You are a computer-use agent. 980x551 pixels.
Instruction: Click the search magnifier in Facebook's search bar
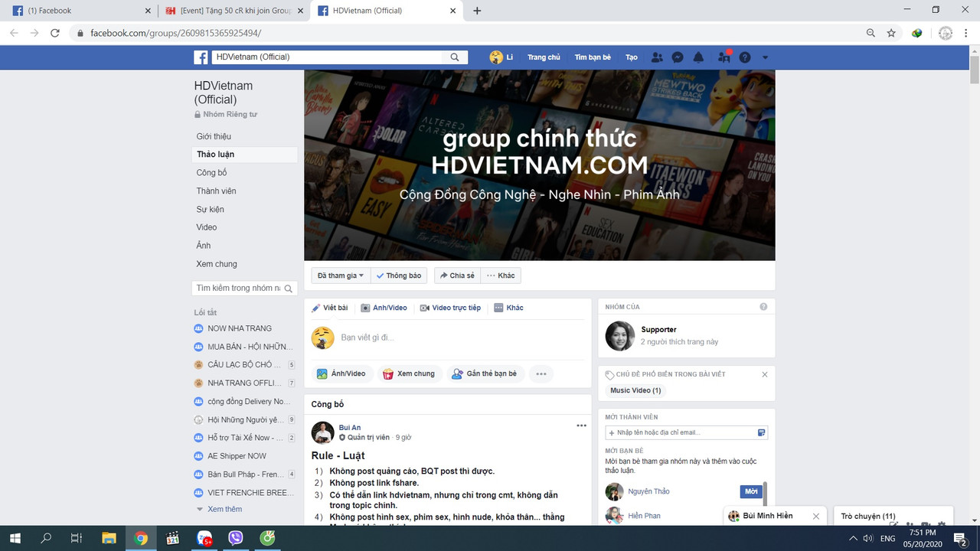pos(455,57)
